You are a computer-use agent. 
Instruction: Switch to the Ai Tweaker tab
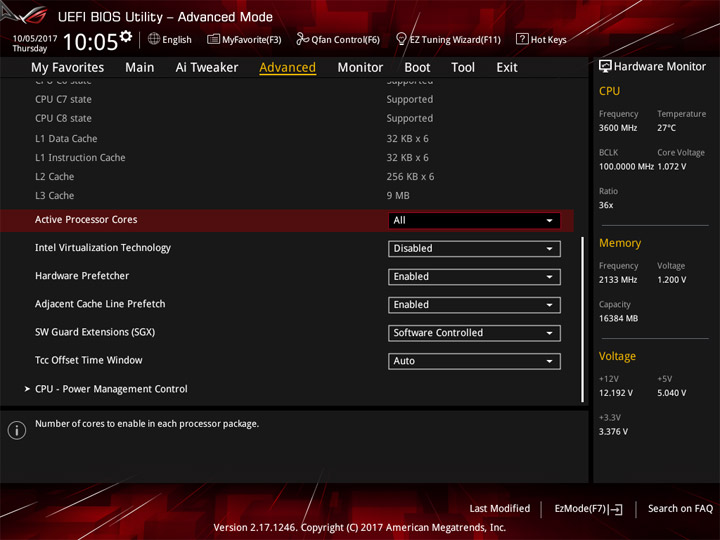[x=207, y=68]
